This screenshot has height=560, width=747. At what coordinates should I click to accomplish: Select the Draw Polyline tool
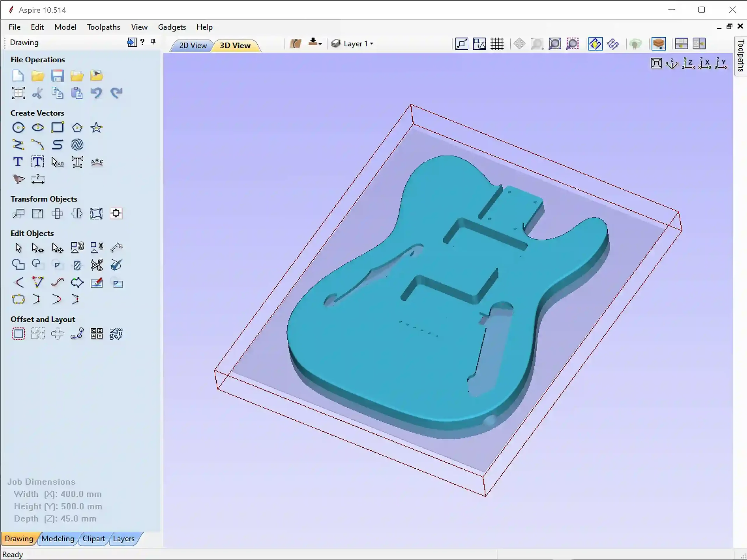(x=18, y=145)
